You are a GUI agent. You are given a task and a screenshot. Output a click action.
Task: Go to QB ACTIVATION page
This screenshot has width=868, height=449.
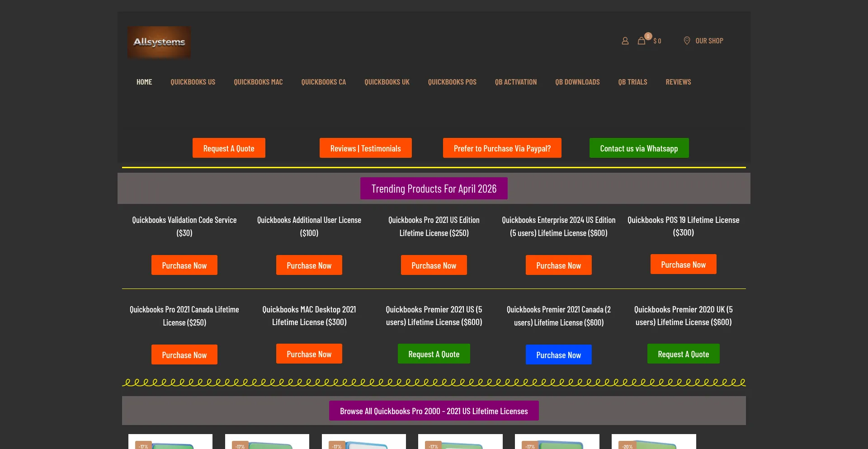516,82
